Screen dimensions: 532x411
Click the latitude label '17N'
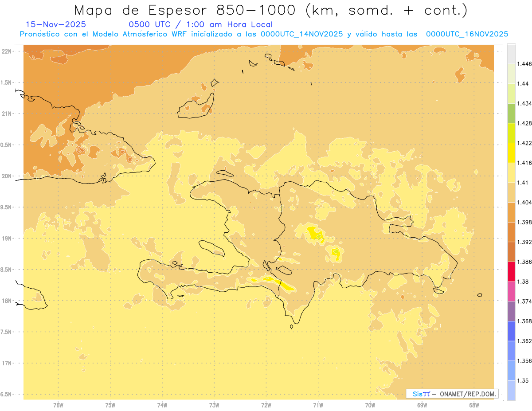point(7,364)
